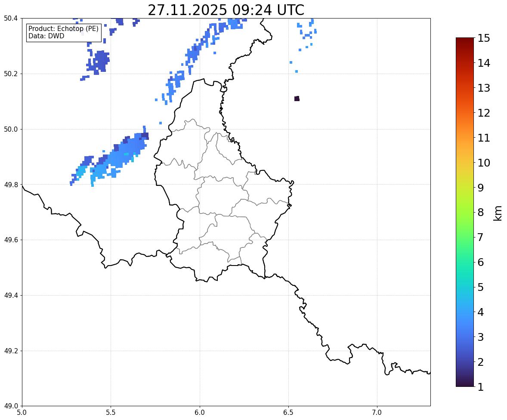The height and width of the screenshot is (420, 507).
Task: Click the green section of the colorbar near 7 km
Action: point(465,237)
